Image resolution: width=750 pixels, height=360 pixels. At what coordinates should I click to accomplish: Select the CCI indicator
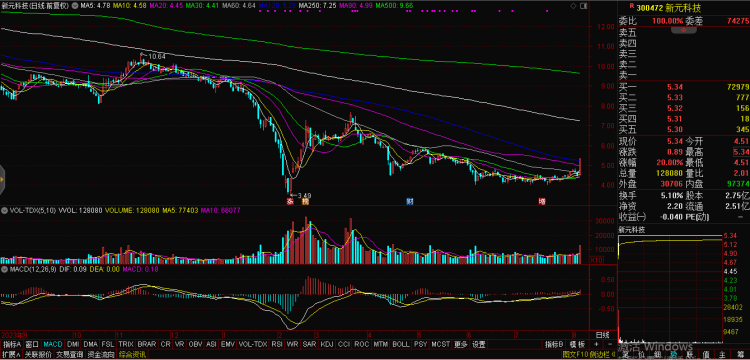(x=344, y=344)
